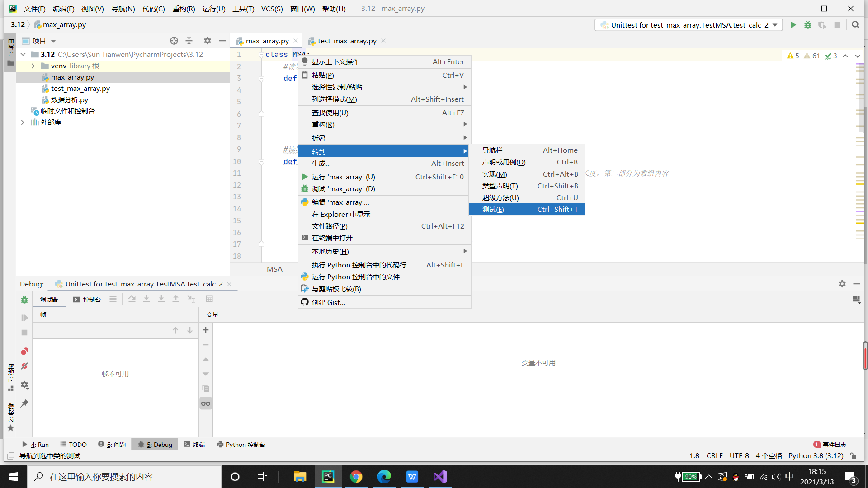The width and height of the screenshot is (868, 488).
Task: Click the Pin Tab icon in Debug panel
Action: point(24,403)
